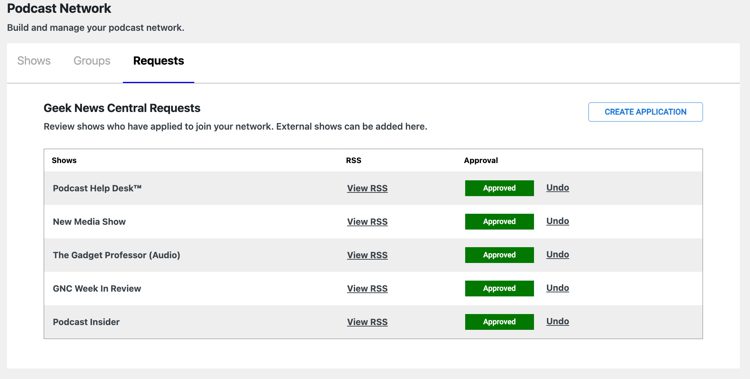Select the Podcast Insider show name
The width and height of the screenshot is (750, 379).
point(86,322)
